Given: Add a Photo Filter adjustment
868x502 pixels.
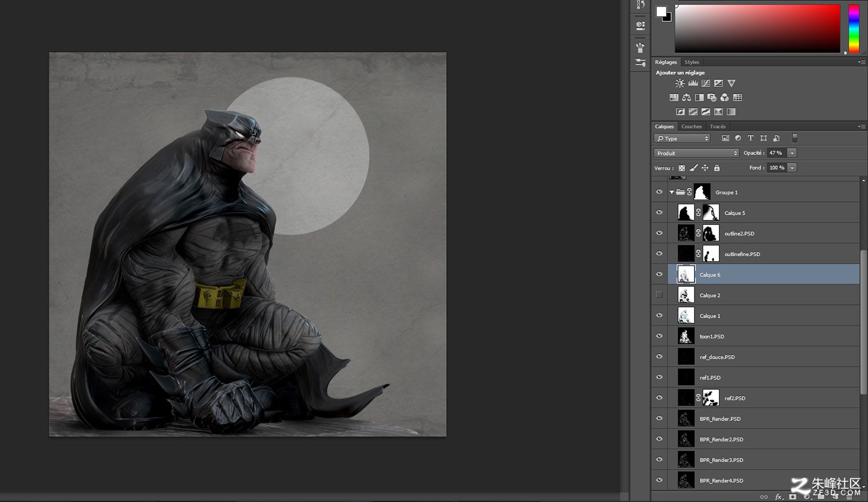Looking at the screenshot, I should pyautogui.click(x=712, y=97).
